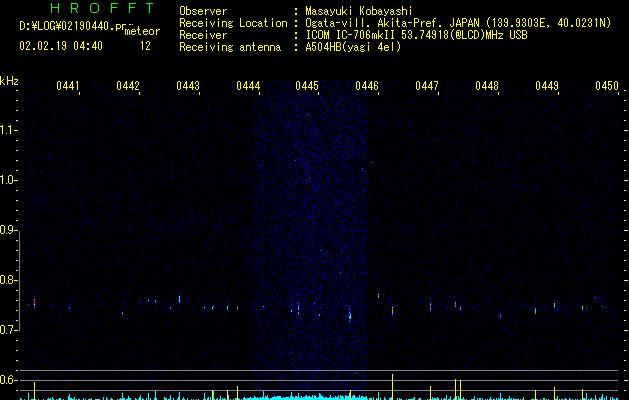Click the observer name Masayuki Kobayashi
Viewport: 629px width, 400px height.
pyautogui.click(x=359, y=11)
